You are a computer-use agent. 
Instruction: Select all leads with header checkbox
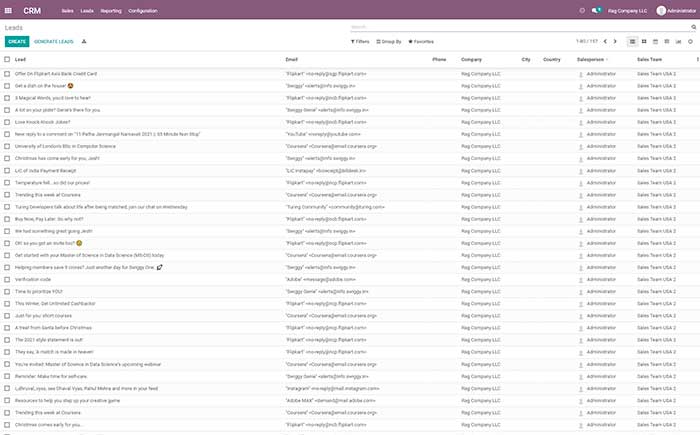(x=7, y=59)
